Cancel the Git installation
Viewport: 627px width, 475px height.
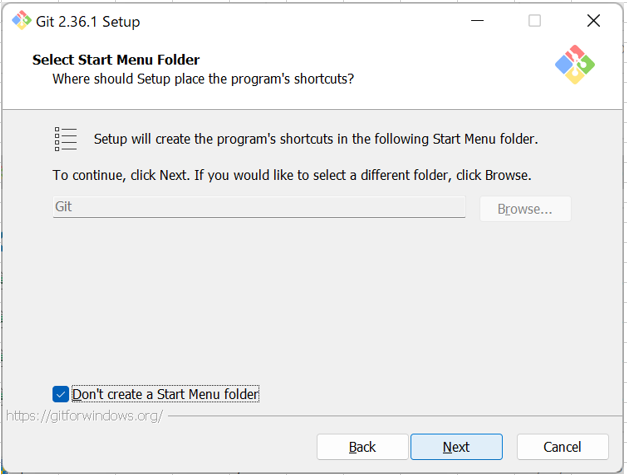click(562, 447)
